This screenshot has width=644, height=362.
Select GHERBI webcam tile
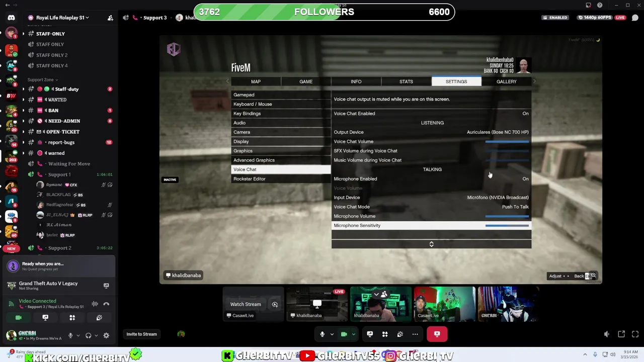point(508,304)
